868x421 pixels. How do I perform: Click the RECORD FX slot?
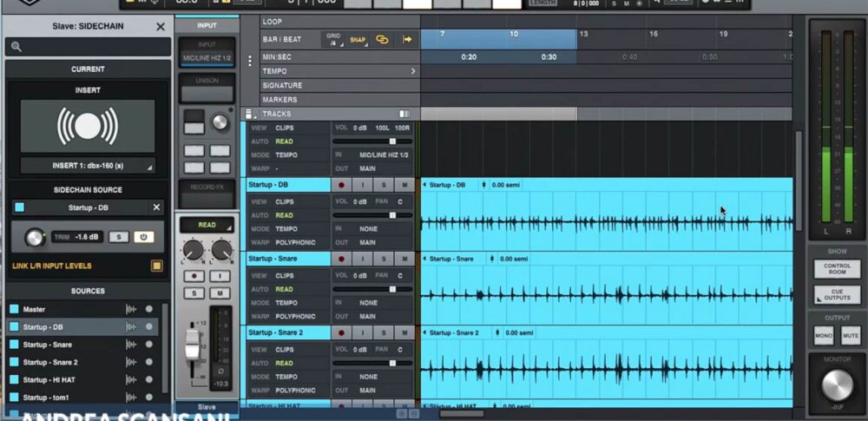207,194
